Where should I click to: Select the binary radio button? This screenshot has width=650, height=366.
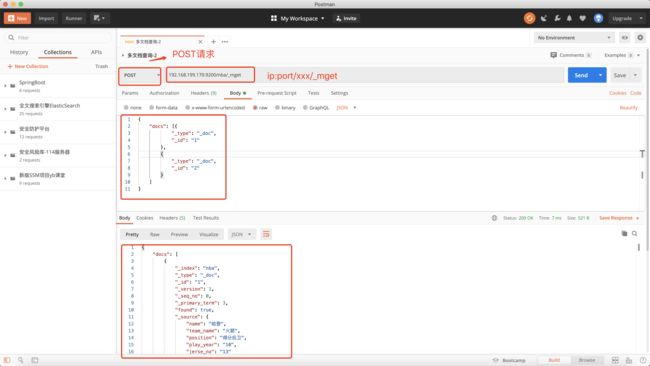[277, 108]
